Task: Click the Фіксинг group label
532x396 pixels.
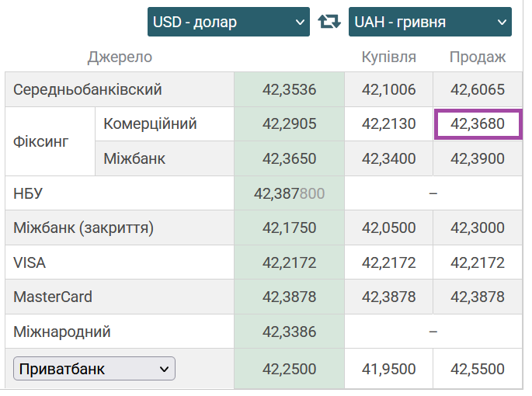Action: 41,141
